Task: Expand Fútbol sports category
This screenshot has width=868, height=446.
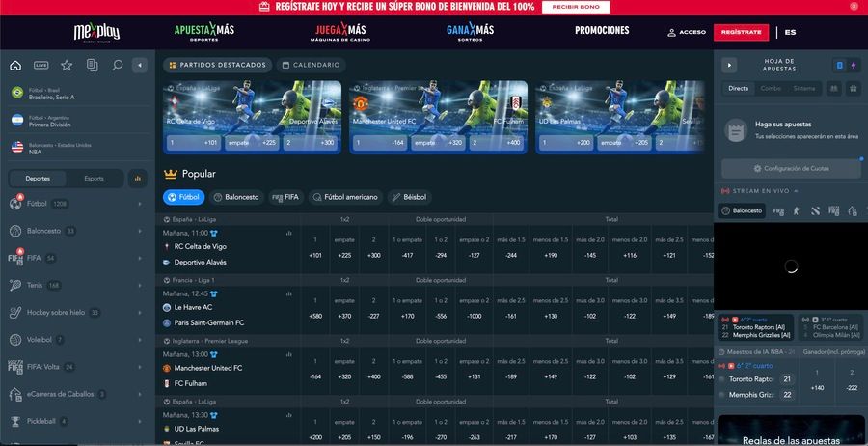Action: click(x=77, y=204)
